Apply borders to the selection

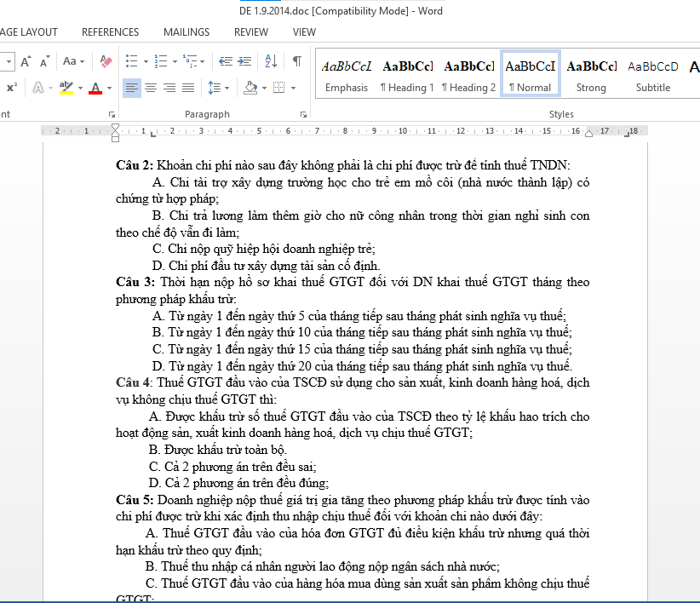point(279,88)
